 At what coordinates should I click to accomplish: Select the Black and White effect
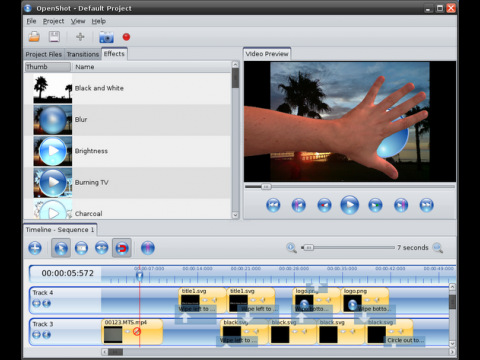(x=127, y=88)
